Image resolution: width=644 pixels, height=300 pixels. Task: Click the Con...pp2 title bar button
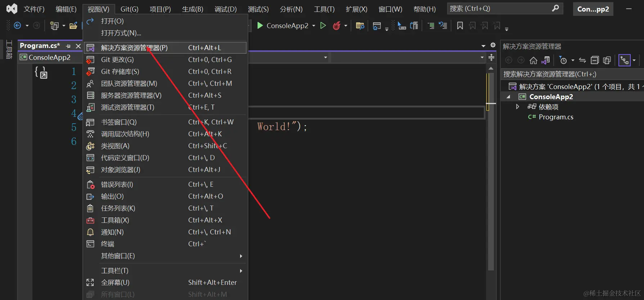593,9
